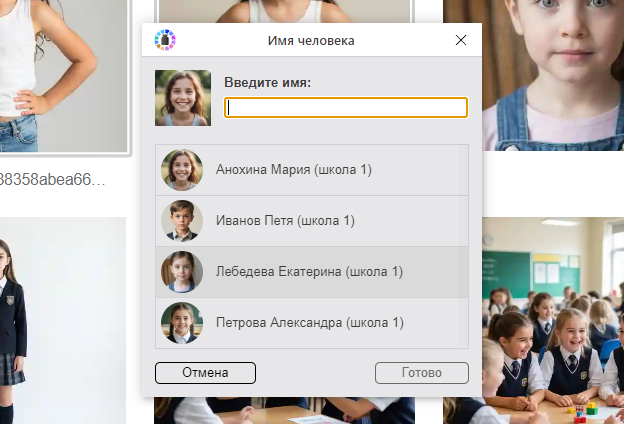Choose 'Иванов Петя (школа 1)' from list
Viewport: 624px width, 424px height.
point(285,221)
